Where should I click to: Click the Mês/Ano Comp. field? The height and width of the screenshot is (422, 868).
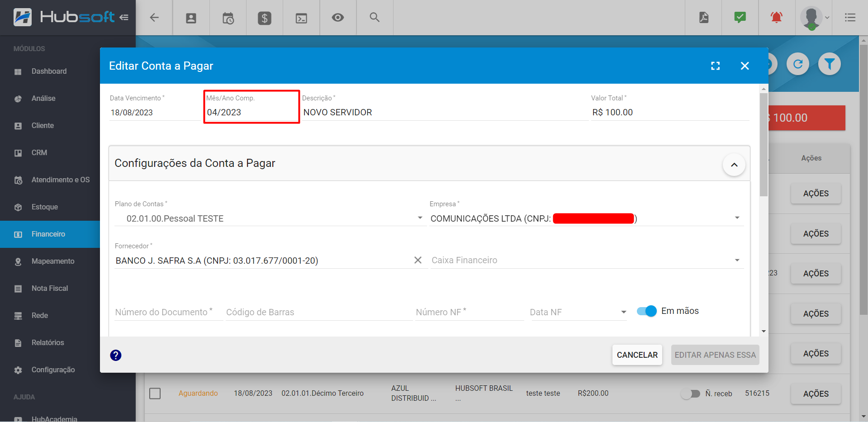tap(251, 112)
